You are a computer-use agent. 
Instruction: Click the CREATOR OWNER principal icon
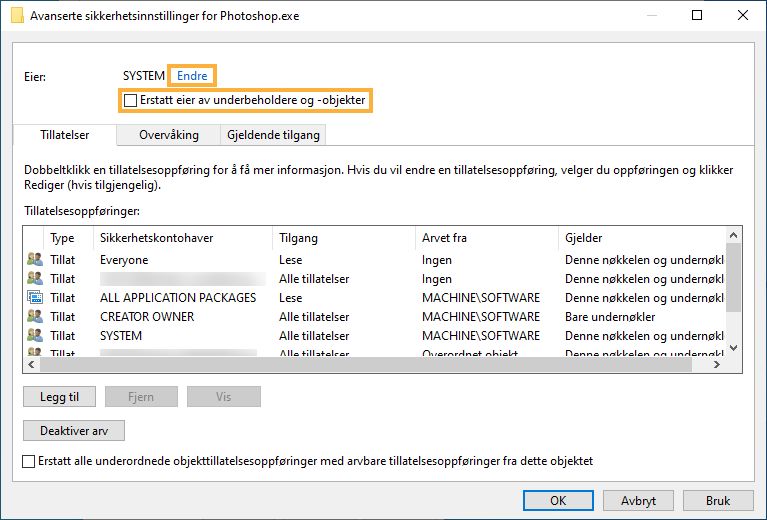pos(35,317)
